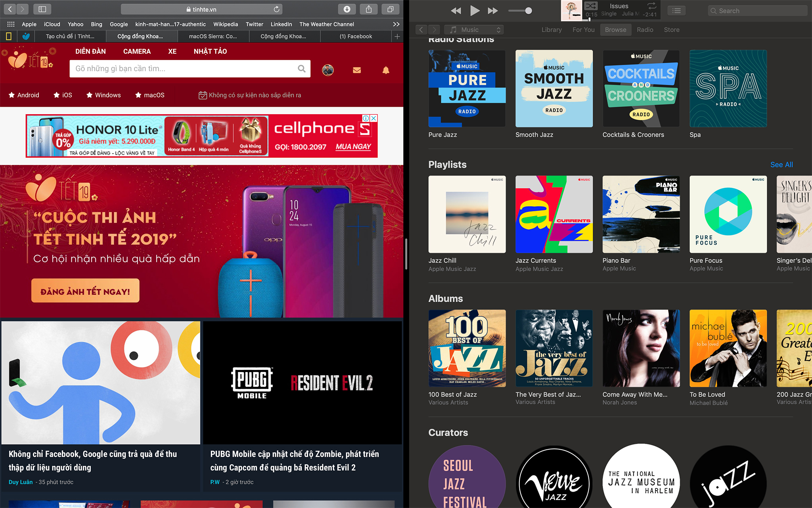Click iTunes previous track button
Image resolution: width=812 pixels, height=508 pixels.
coord(456,11)
